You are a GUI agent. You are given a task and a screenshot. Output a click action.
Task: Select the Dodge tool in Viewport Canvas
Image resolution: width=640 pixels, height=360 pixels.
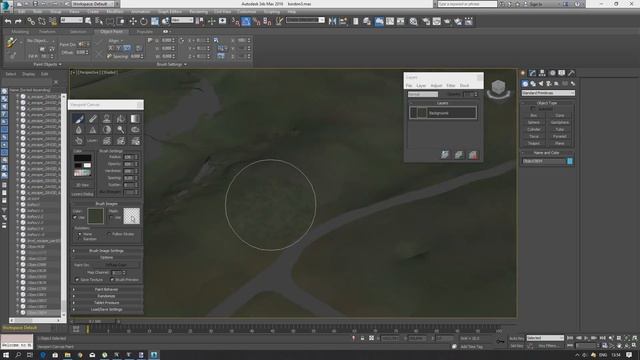pos(121,130)
